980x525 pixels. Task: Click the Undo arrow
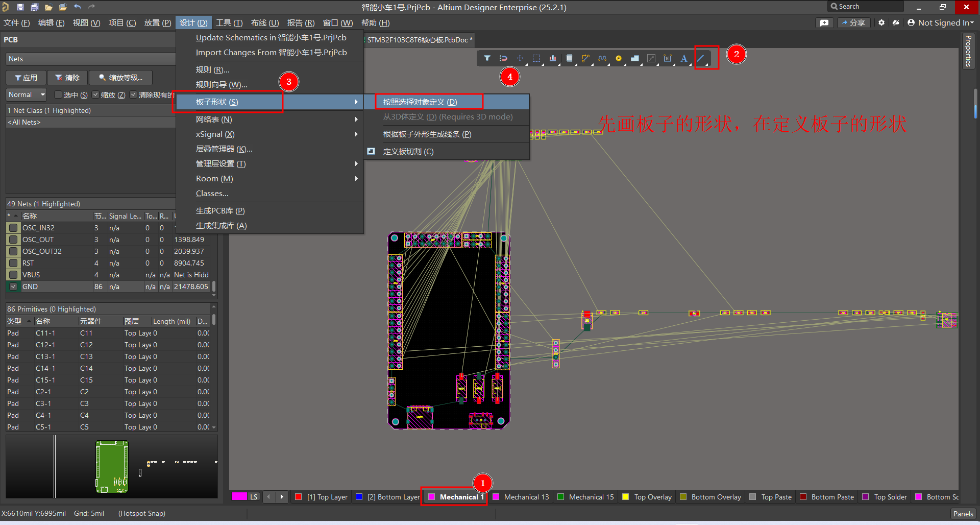pyautogui.click(x=78, y=7)
